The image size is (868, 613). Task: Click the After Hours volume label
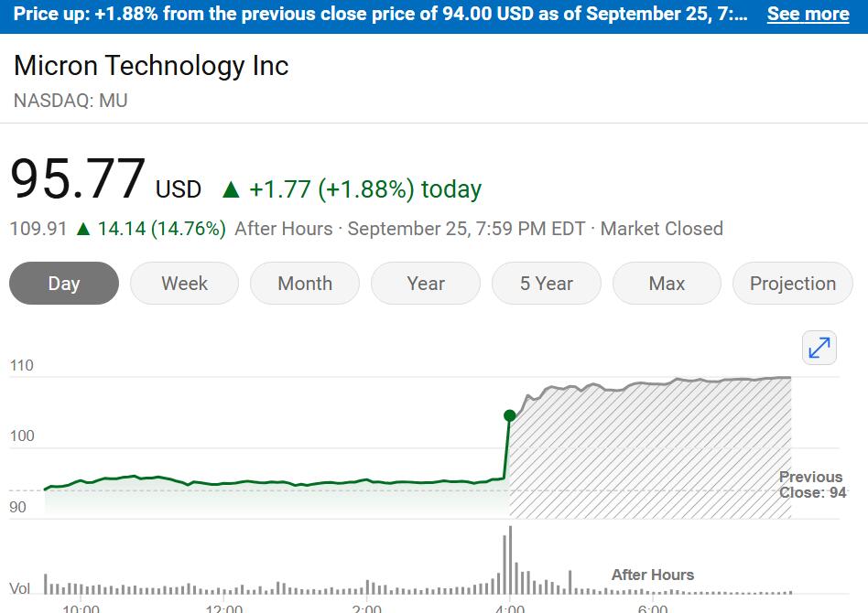[x=653, y=575]
